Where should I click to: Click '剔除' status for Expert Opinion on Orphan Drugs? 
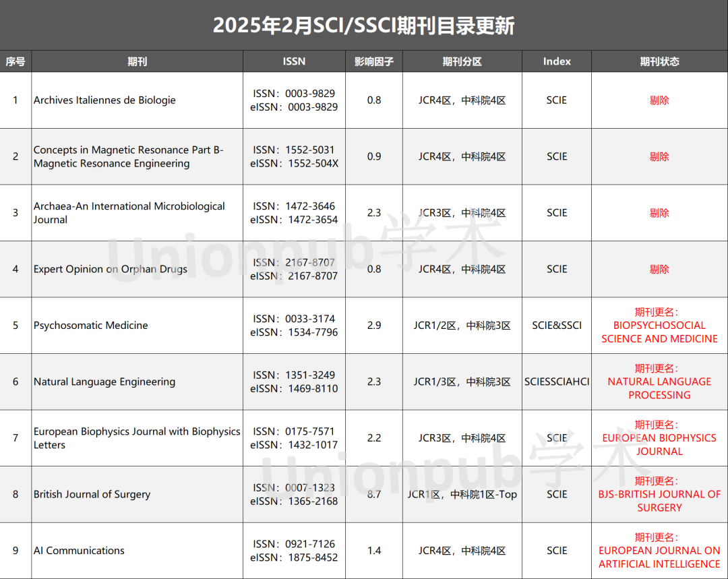click(659, 270)
